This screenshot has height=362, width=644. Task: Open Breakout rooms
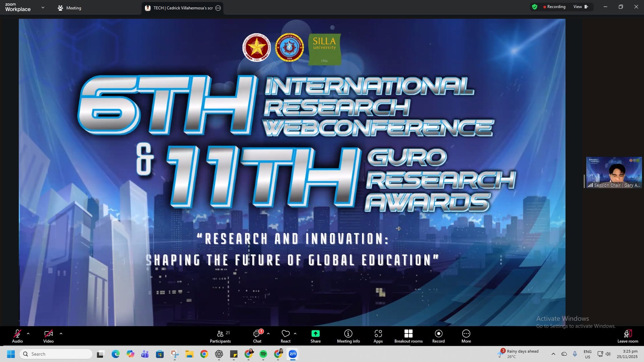[x=409, y=336]
